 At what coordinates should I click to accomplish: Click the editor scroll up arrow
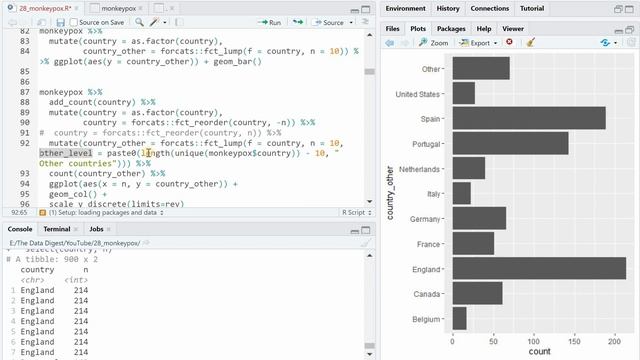coord(369,35)
